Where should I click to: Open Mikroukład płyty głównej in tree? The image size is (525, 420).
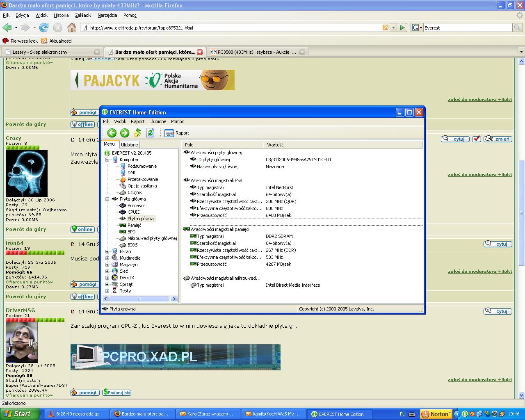[x=152, y=238]
